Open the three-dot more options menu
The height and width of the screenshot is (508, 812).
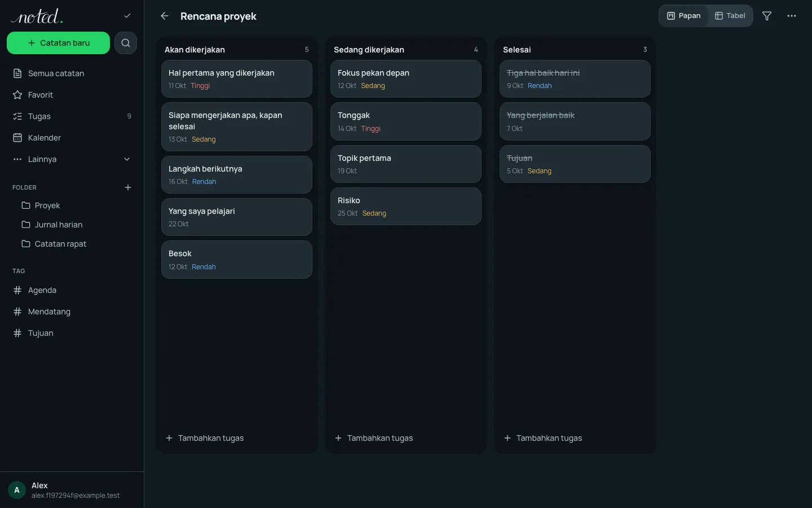coord(792,16)
